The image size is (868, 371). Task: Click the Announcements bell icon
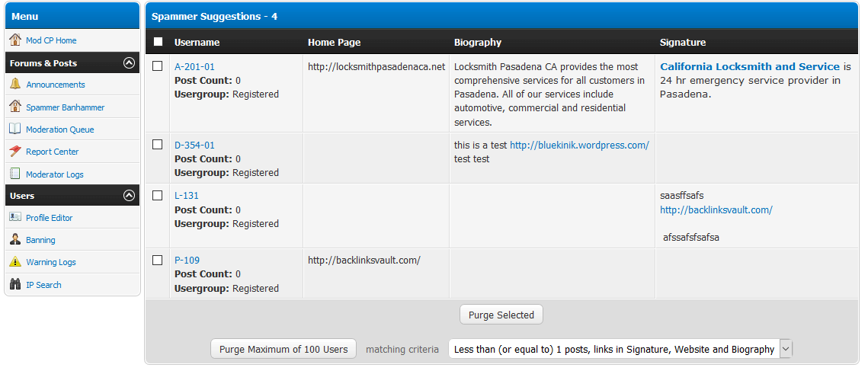click(x=14, y=85)
